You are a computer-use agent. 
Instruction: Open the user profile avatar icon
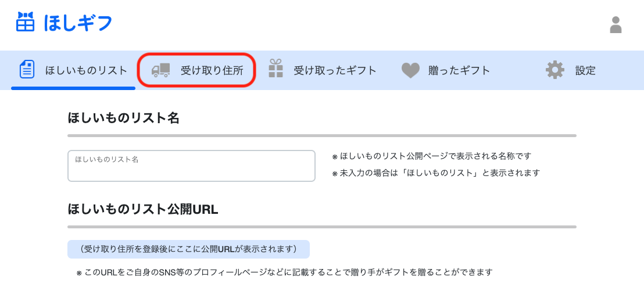coord(616,24)
